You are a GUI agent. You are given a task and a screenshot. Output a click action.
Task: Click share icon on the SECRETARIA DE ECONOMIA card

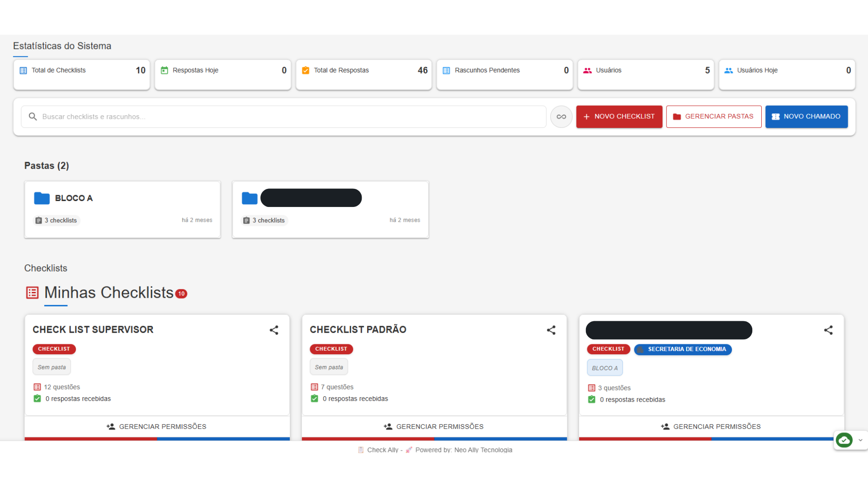[x=828, y=330]
